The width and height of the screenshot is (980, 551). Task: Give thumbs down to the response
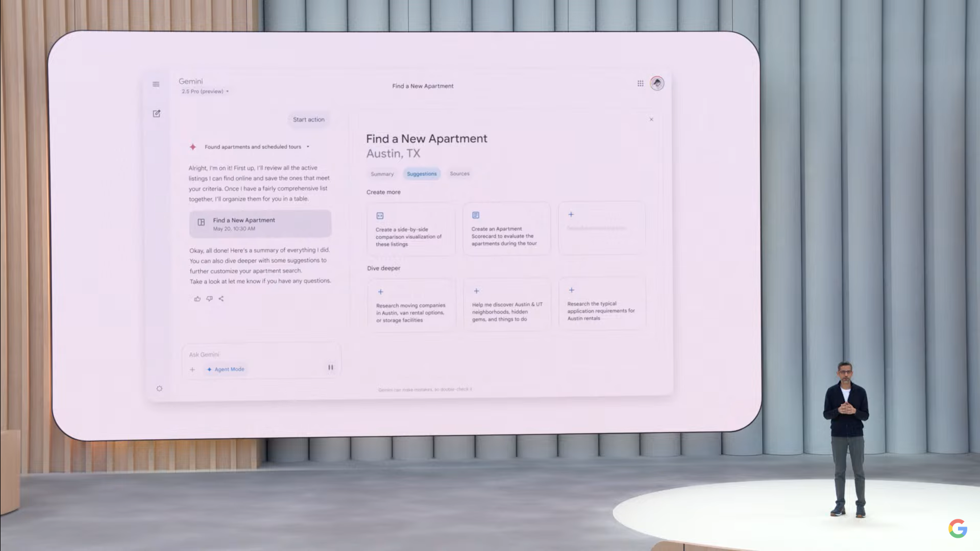click(209, 299)
